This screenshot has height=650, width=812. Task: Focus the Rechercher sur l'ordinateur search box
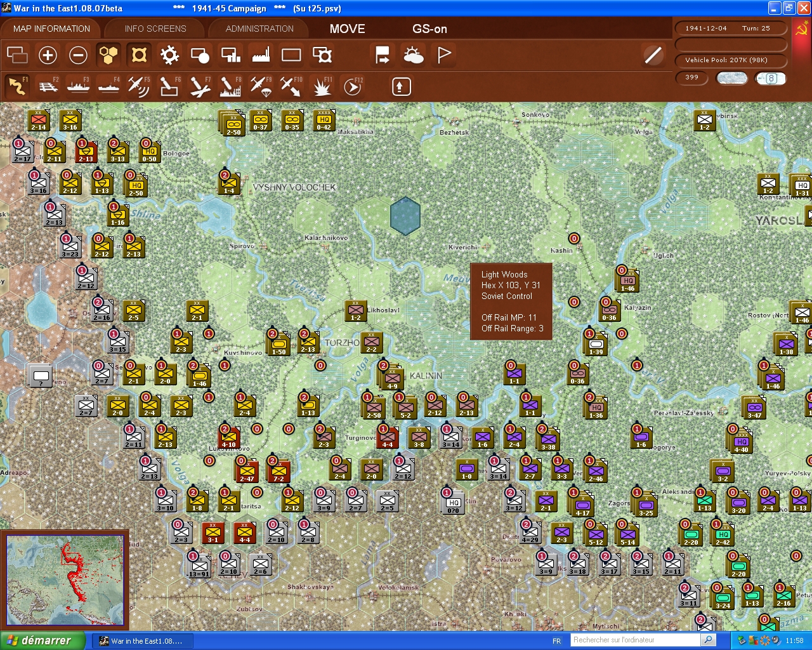(x=636, y=640)
